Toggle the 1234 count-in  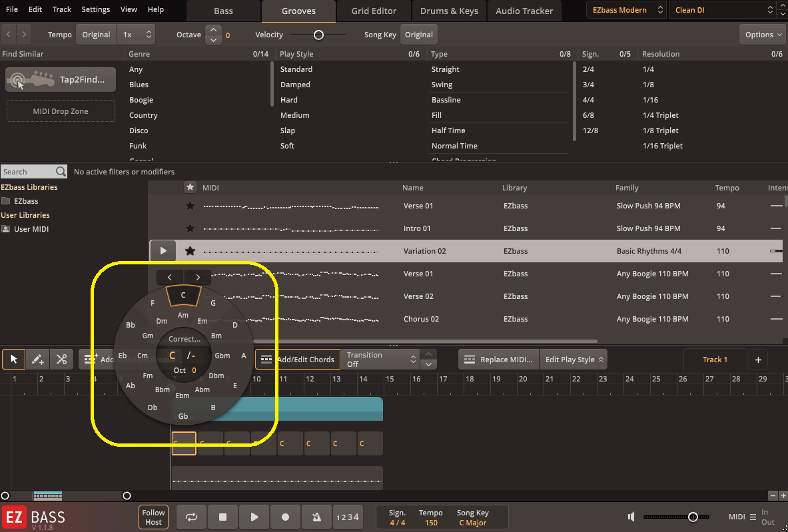pos(348,517)
